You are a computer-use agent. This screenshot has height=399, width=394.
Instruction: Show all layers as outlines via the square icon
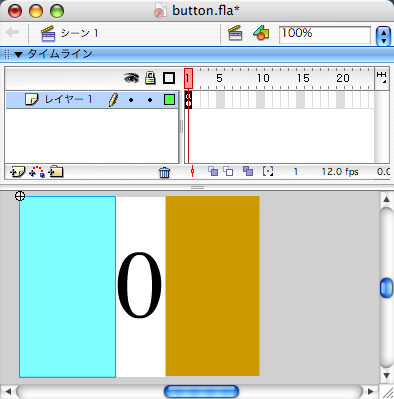coord(169,78)
